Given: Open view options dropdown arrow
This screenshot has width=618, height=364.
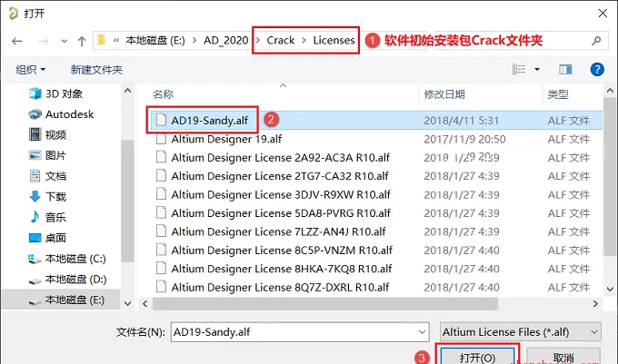Looking at the screenshot, I should click(x=537, y=70).
